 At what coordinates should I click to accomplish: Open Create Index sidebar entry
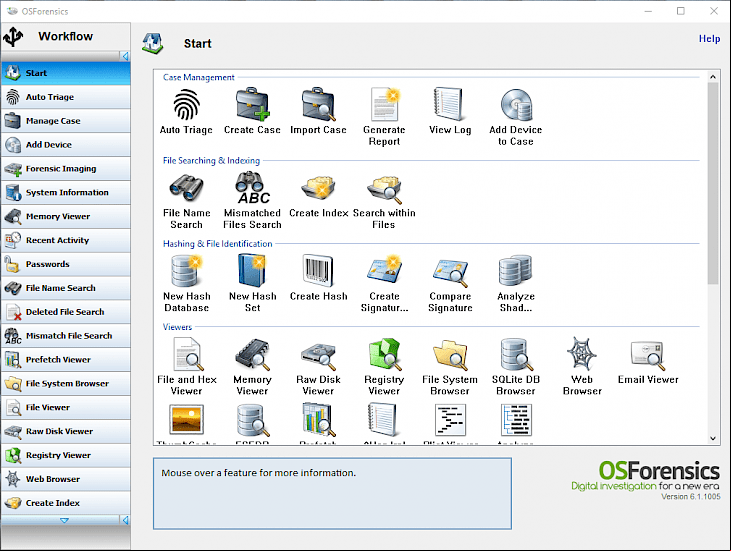point(66,503)
